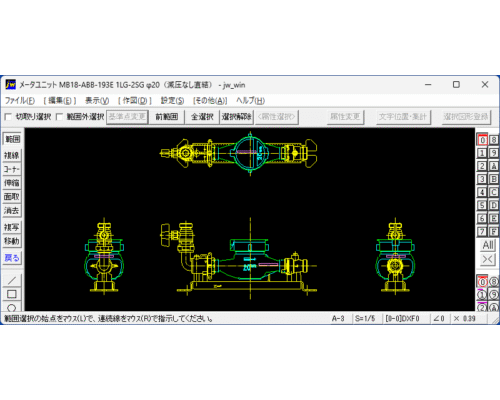Toggle circled layer group 8
The image size is (500, 400).
click(x=494, y=282)
